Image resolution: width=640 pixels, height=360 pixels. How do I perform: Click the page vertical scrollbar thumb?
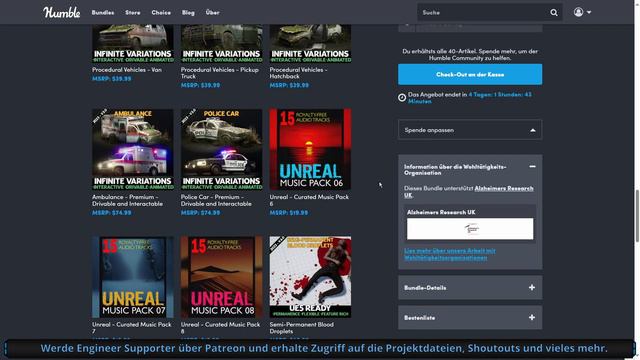(x=637, y=216)
